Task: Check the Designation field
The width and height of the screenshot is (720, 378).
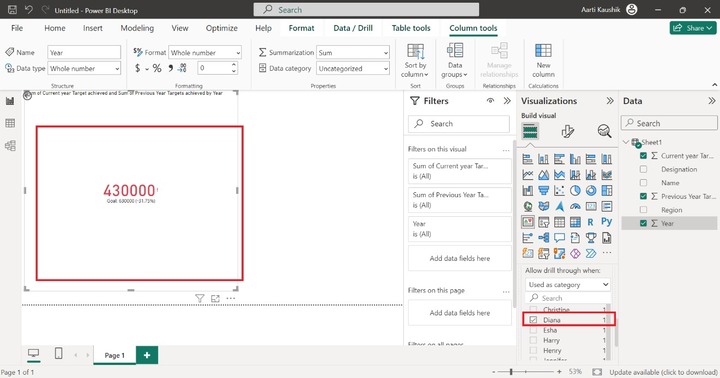Action: [x=643, y=169]
